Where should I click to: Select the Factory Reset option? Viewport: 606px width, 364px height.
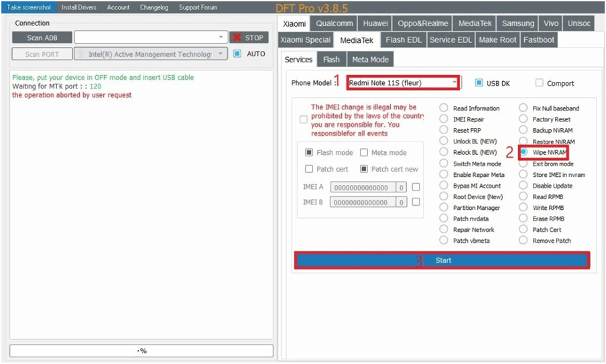pos(524,119)
